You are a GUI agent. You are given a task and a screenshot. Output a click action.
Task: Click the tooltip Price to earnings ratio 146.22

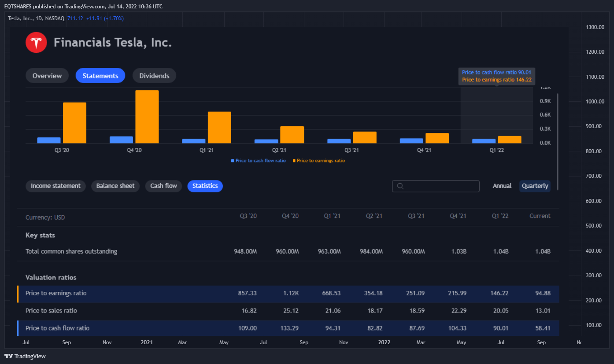[x=497, y=80]
